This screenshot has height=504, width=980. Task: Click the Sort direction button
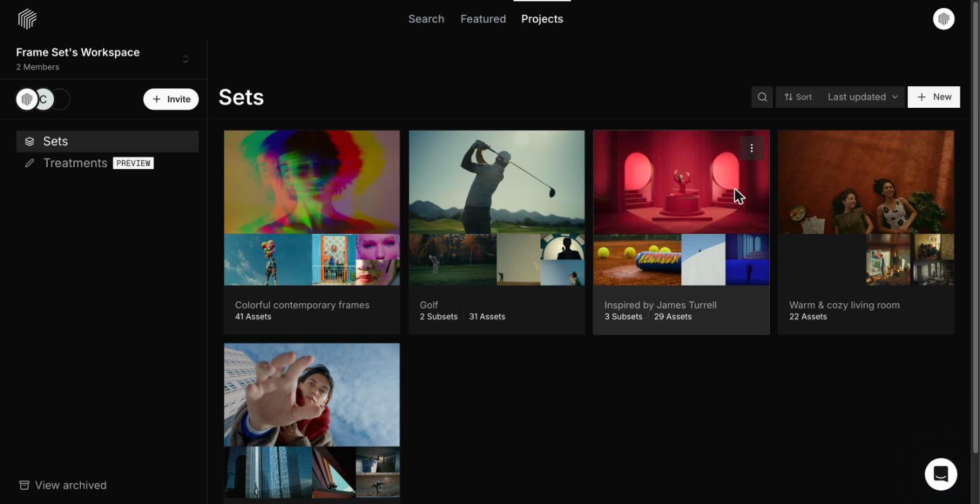pyautogui.click(x=798, y=97)
